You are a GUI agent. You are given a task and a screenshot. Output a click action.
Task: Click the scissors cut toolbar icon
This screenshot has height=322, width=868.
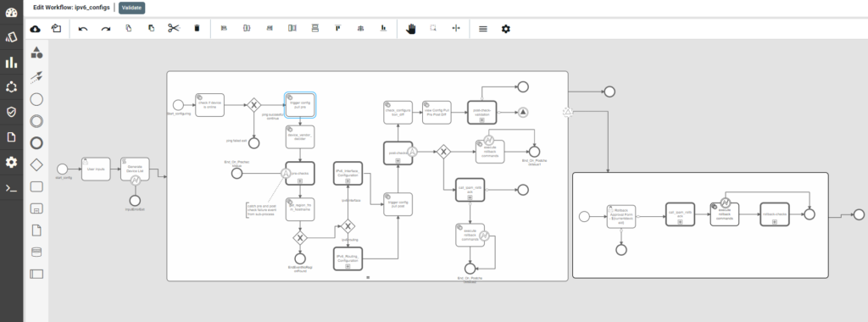tap(174, 28)
